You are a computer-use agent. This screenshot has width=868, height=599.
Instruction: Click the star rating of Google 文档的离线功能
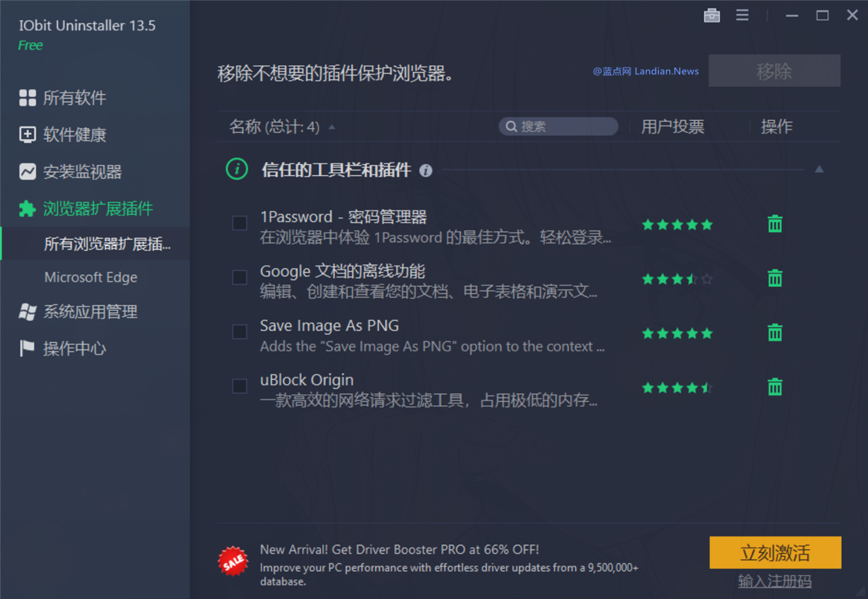(677, 279)
